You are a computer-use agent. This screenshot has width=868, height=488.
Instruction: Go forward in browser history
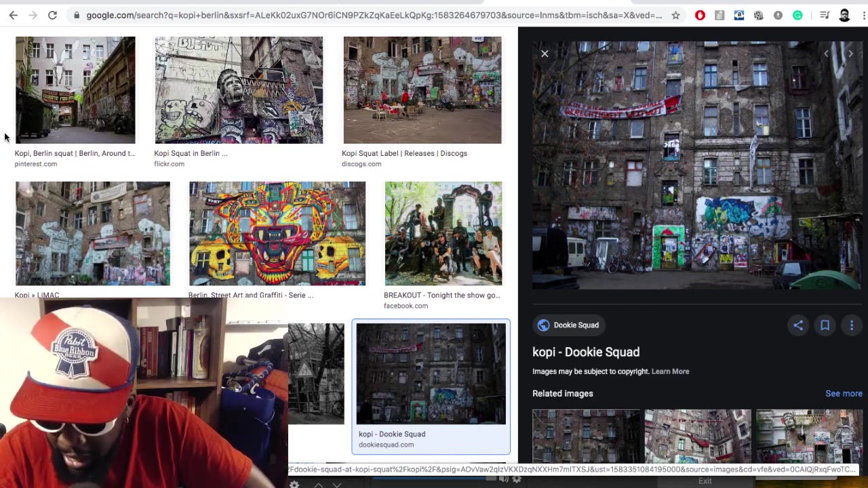point(33,15)
